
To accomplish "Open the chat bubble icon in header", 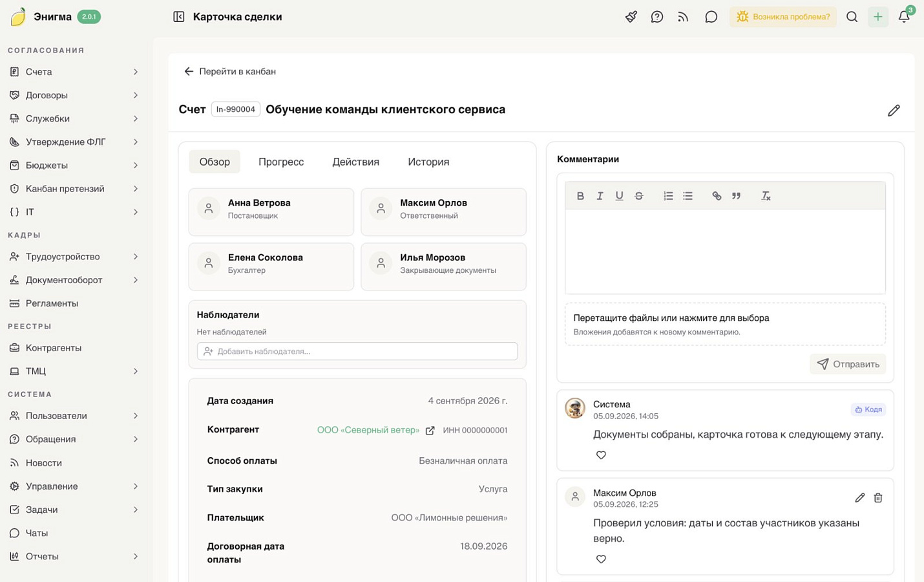I will click(711, 17).
